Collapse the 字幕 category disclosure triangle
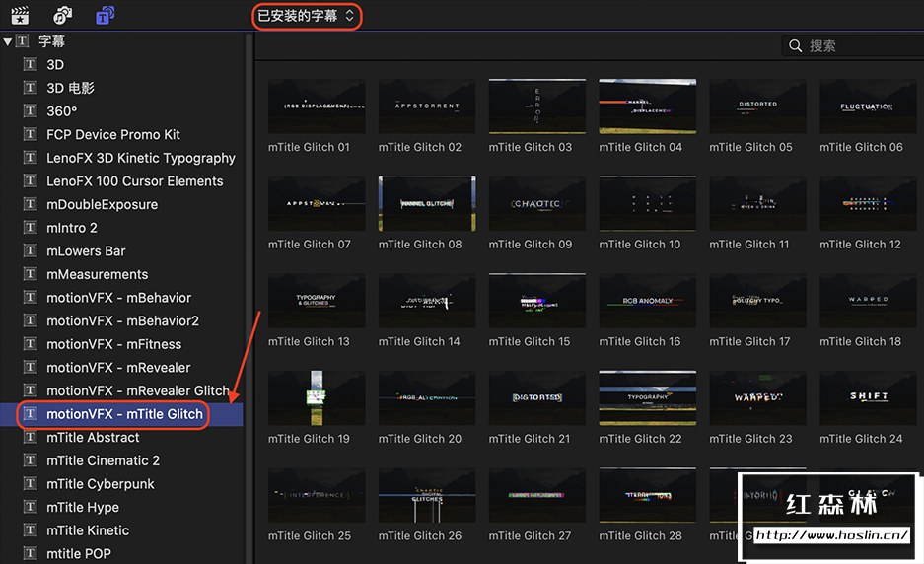924x564 pixels. point(7,41)
